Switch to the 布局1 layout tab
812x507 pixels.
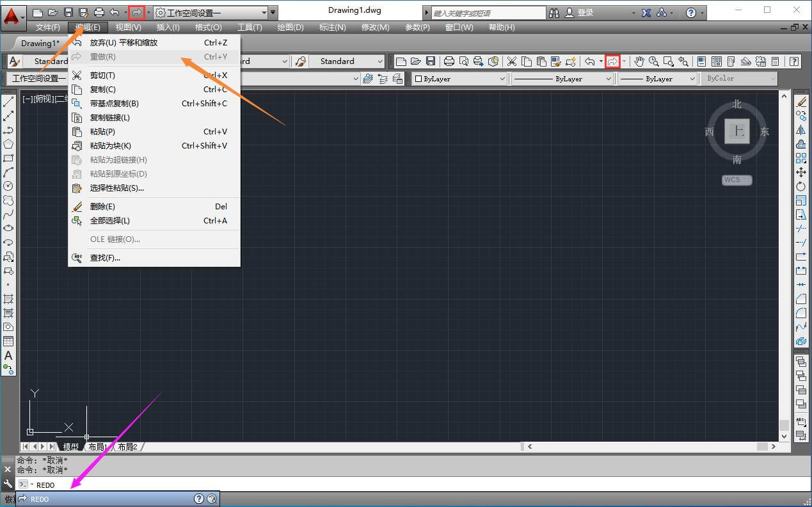click(x=97, y=446)
